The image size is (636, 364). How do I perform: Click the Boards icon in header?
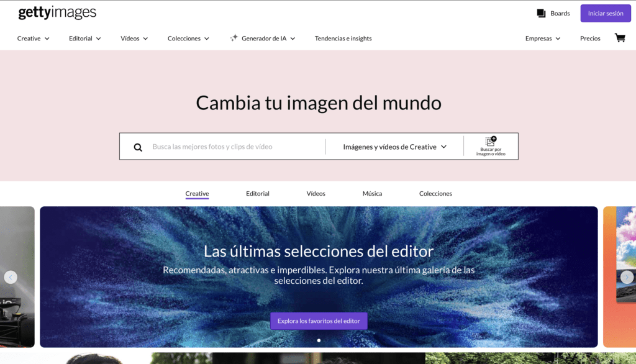541,13
